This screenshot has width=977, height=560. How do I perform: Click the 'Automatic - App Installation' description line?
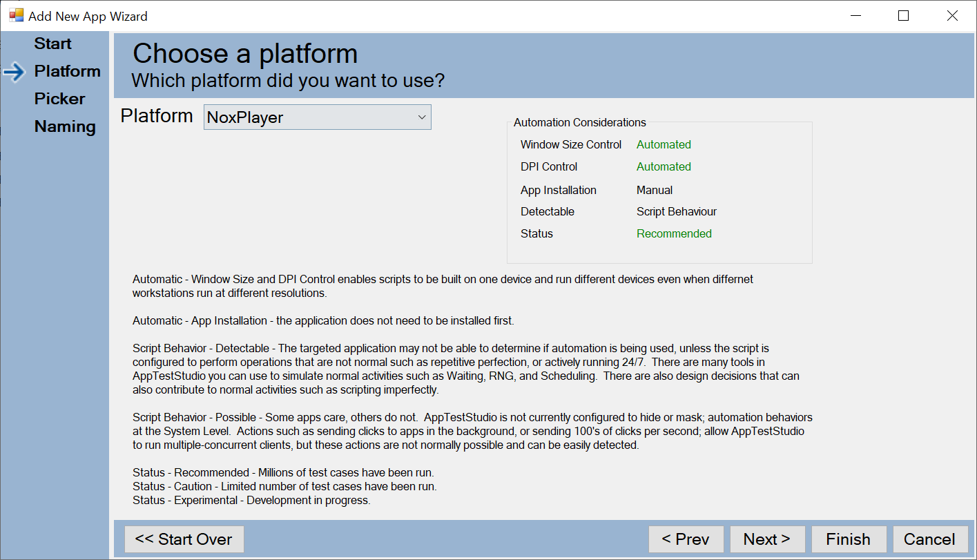point(323,320)
